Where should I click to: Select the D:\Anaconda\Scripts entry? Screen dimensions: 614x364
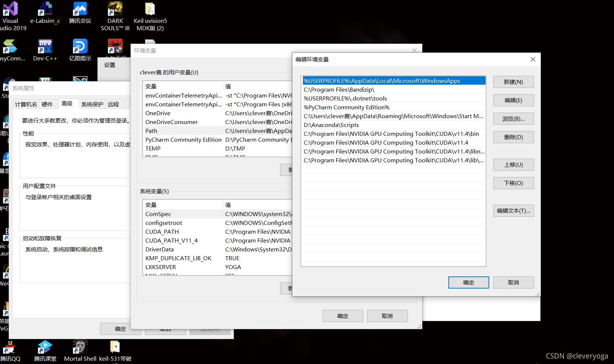tap(394, 125)
